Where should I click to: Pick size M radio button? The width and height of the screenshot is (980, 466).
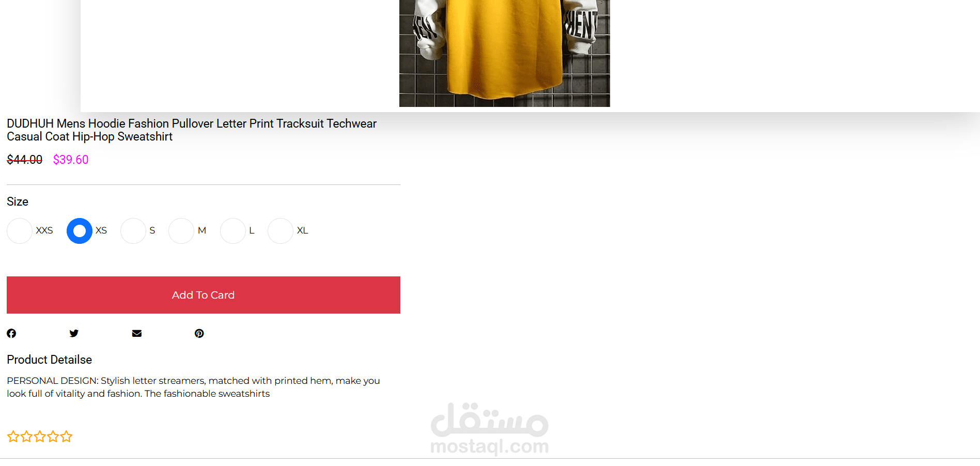click(181, 231)
